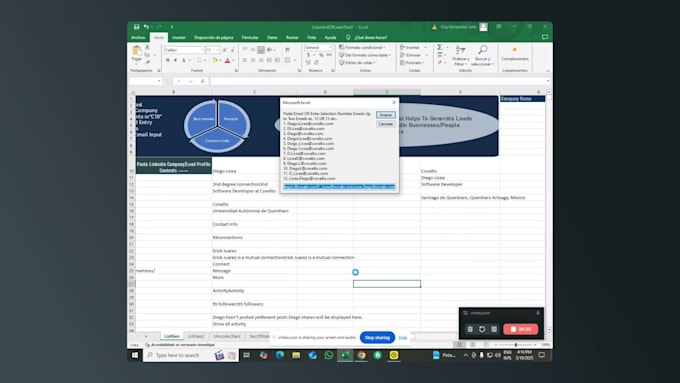Click the restart icon in Vimeo recorder
The height and width of the screenshot is (383, 680).
tap(482, 329)
